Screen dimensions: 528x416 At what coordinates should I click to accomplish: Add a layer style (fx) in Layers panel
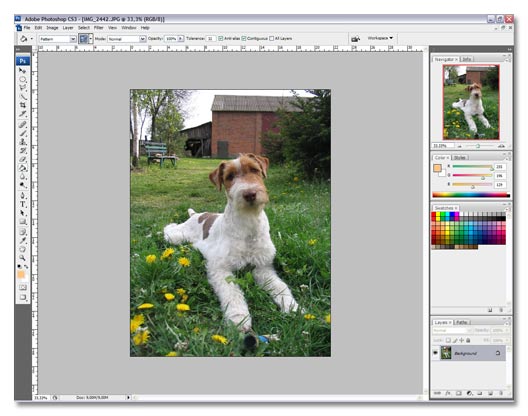click(x=448, y=393)
